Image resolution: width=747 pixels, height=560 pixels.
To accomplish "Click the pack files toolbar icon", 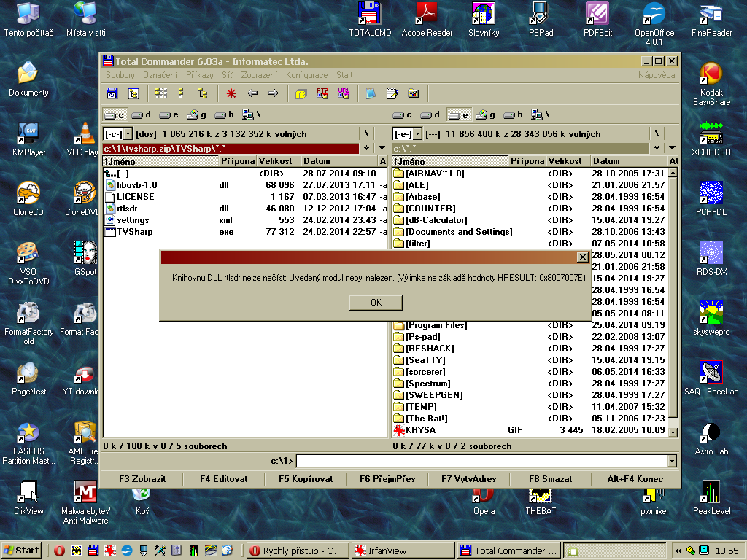I will (x=301, y=93).
